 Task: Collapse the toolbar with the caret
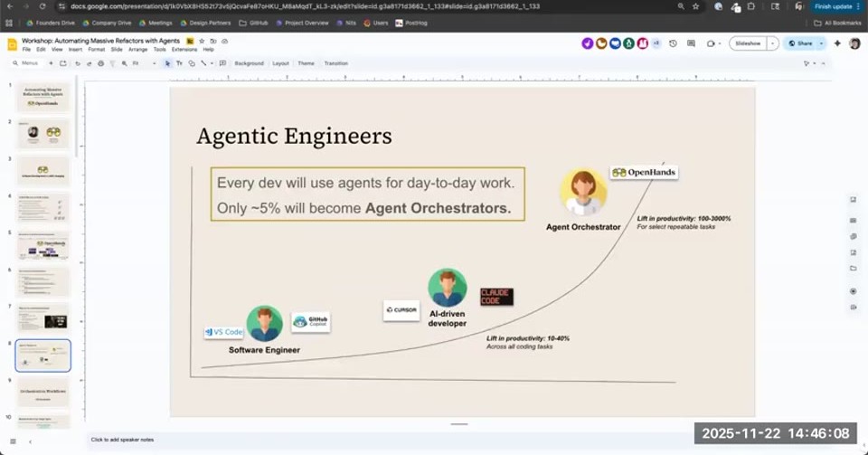pyautogui.click(x=823, y=63)
